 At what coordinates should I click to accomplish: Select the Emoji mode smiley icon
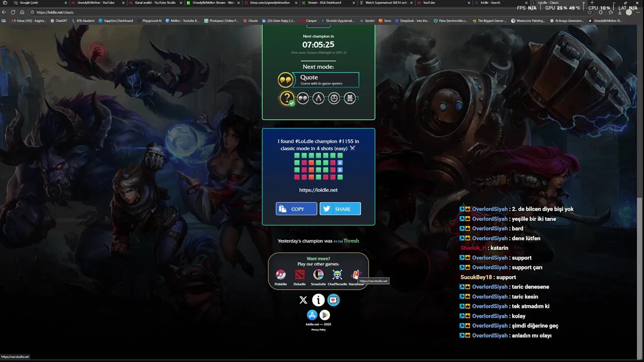(334, 99)
